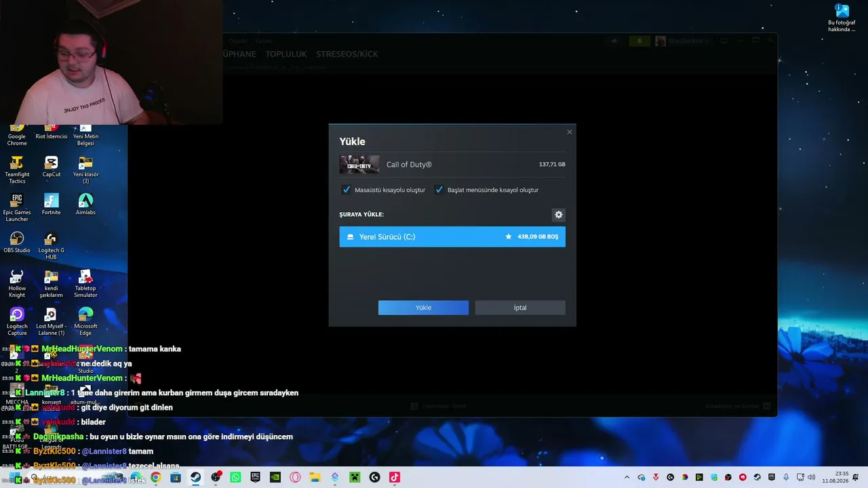The height and width of the screenshot is (488, 868).
Task: Launch Teamfight Tactics desktop shortcut
Action: [x=17, y=170]
